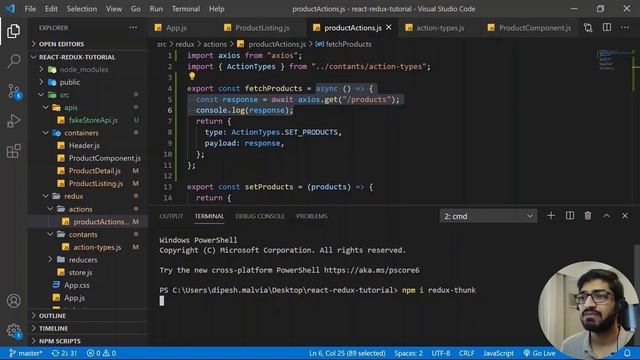The width and height of the screenshot is (640, 360).
Task: Open the Search view in activity bar
Action: tap(13, 61)
